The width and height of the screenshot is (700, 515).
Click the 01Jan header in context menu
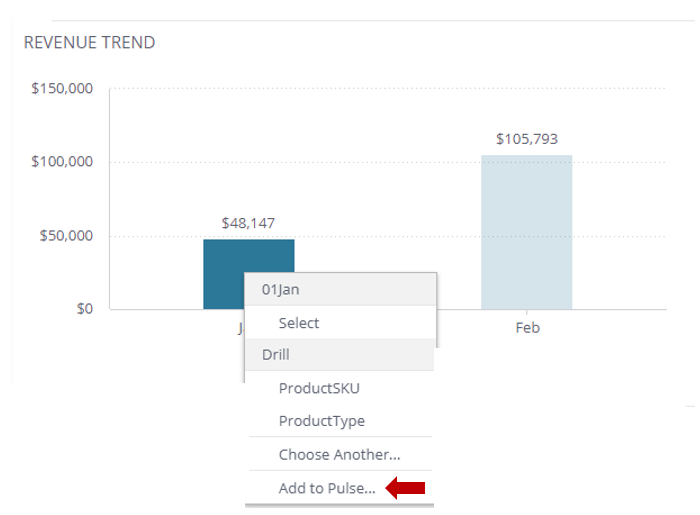tap(281, 289)
